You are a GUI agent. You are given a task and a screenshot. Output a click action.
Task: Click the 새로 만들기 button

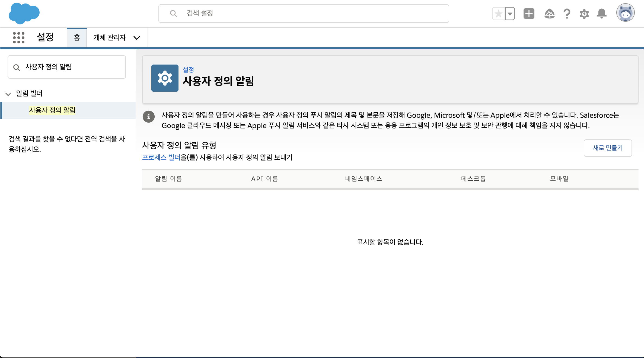(608, 148)
